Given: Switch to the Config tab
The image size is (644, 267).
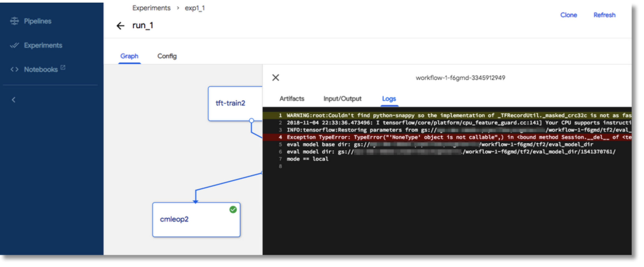Looking at the screenshot, I should coord(167,56).
